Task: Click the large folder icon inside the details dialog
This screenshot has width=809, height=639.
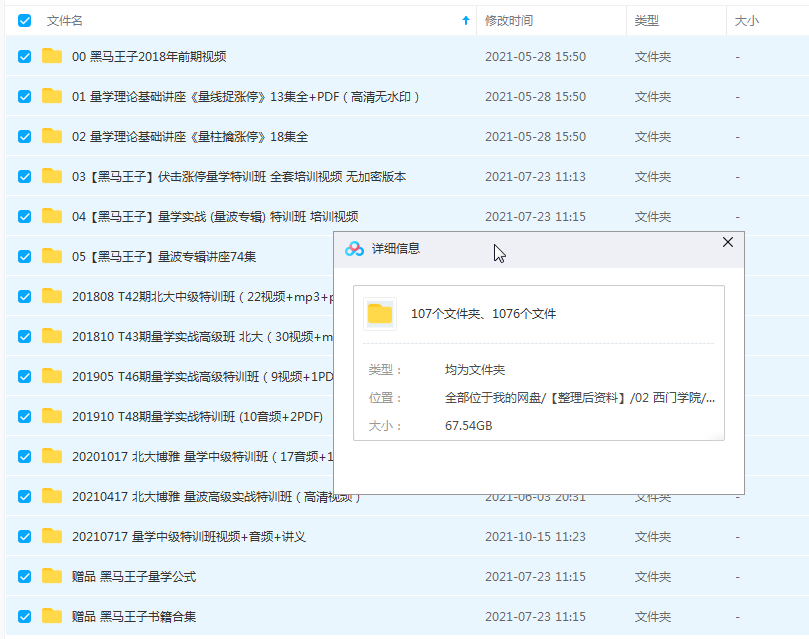Action: tap(380, 313)
